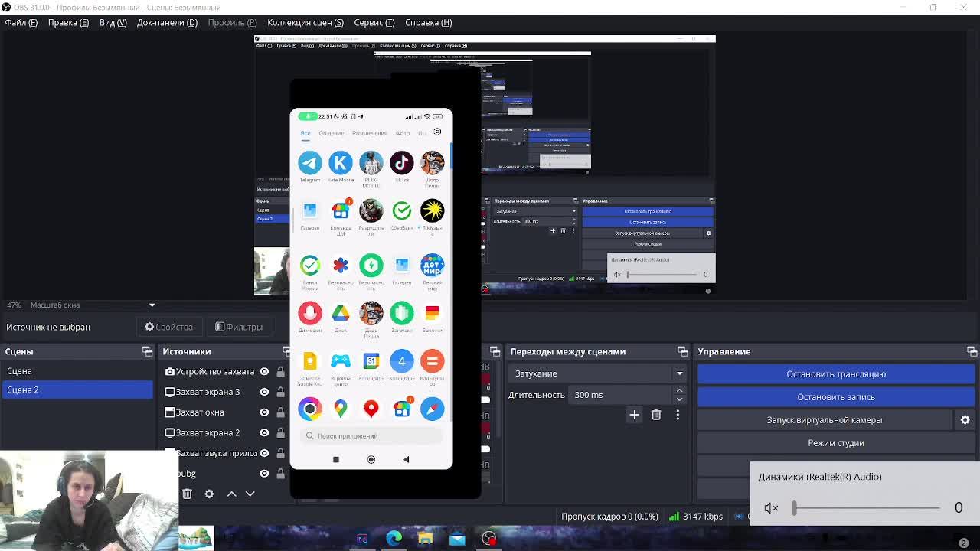Click Поиск приложений search field in phone
980x551 pixels.
[371, 435]
